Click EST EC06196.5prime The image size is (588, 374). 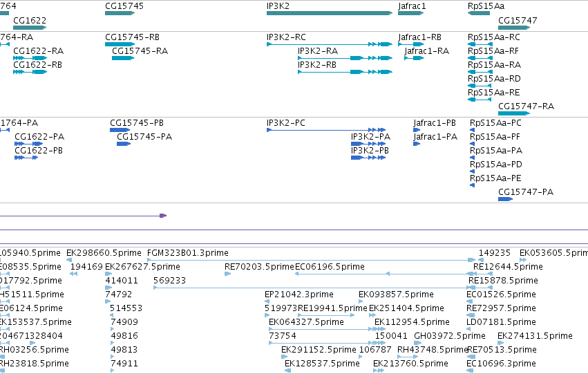pyautogui.click(x=330, y=267)
